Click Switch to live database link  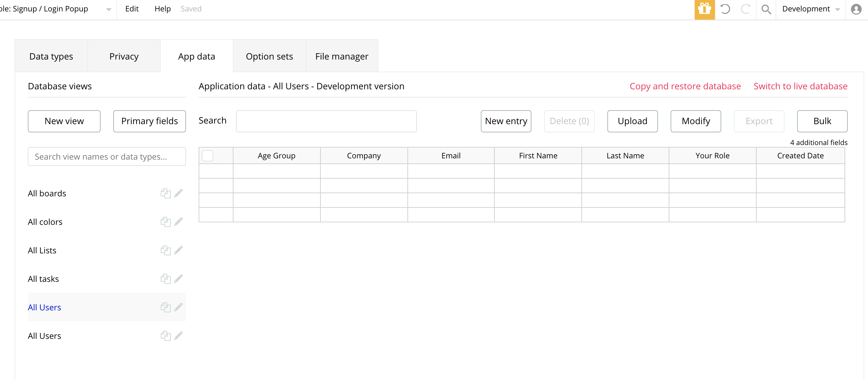pos(800,86)
